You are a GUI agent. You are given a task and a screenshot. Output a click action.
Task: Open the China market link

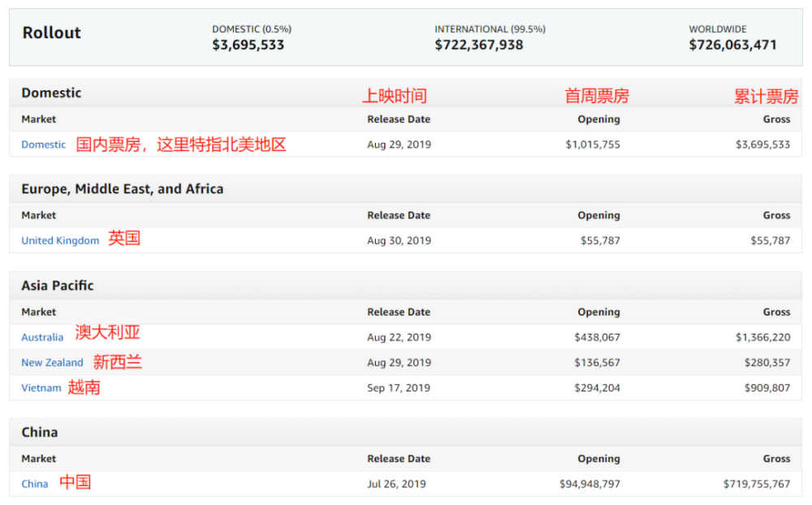[35, 484]
